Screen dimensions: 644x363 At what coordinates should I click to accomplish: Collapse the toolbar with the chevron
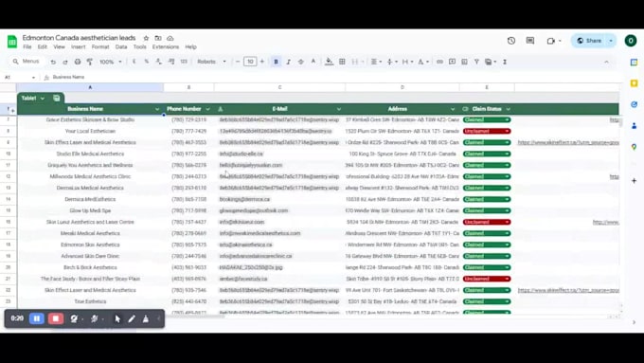pos(606,62)
